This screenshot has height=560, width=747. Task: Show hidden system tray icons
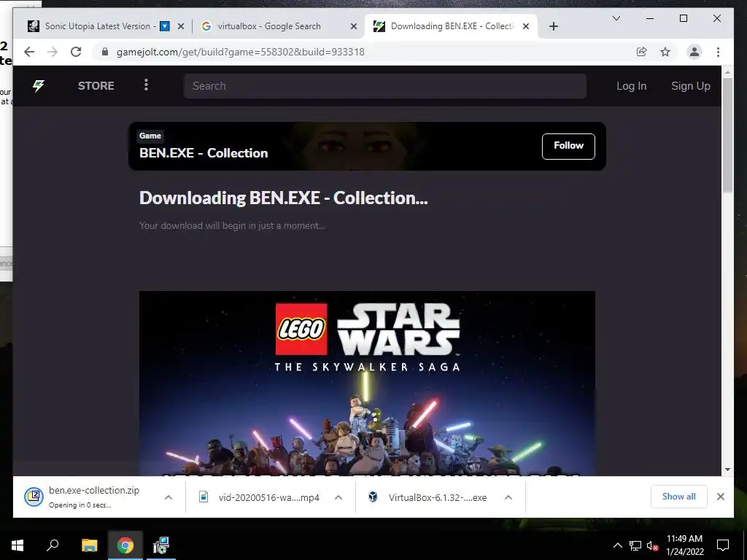point(617,545)
